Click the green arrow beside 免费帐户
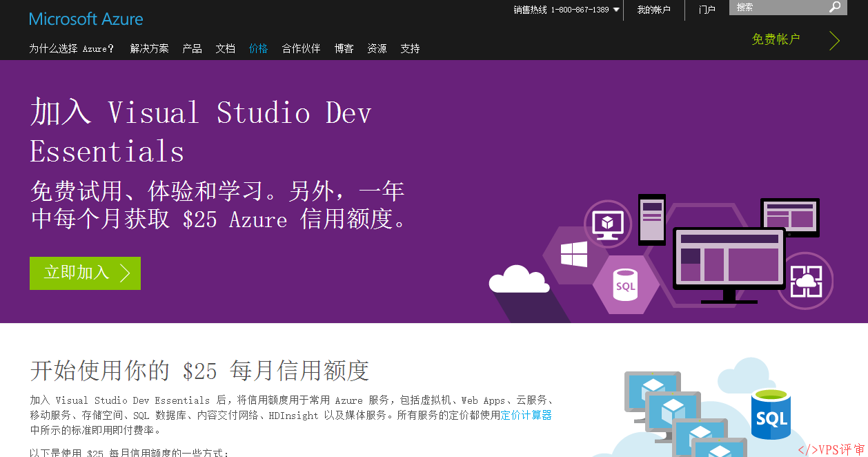The image size is (868, 457). 835,41
